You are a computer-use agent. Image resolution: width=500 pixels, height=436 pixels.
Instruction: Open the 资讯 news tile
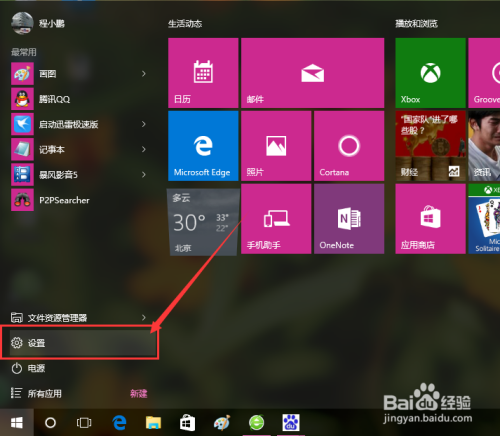[484, 146]
